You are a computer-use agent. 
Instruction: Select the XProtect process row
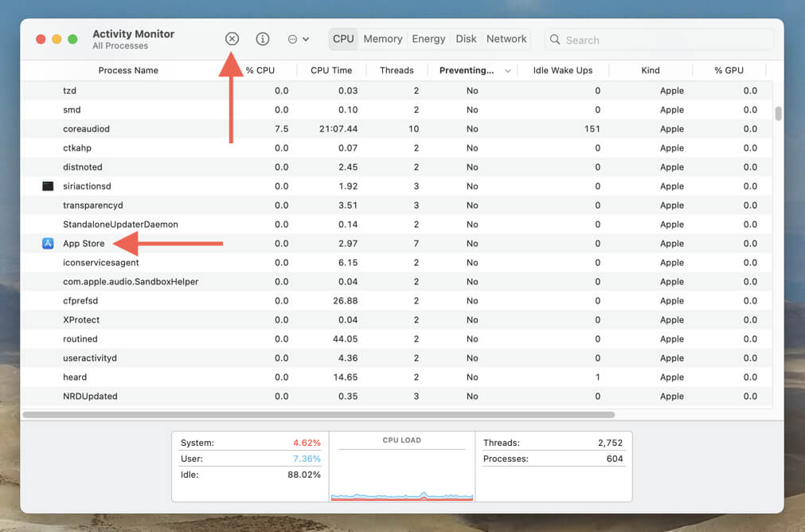pyautogui.click(x=397, y=320)
